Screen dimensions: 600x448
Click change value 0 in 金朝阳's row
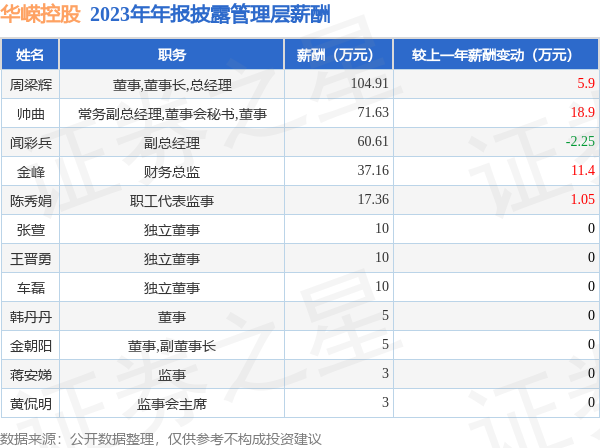pos(591,344)
